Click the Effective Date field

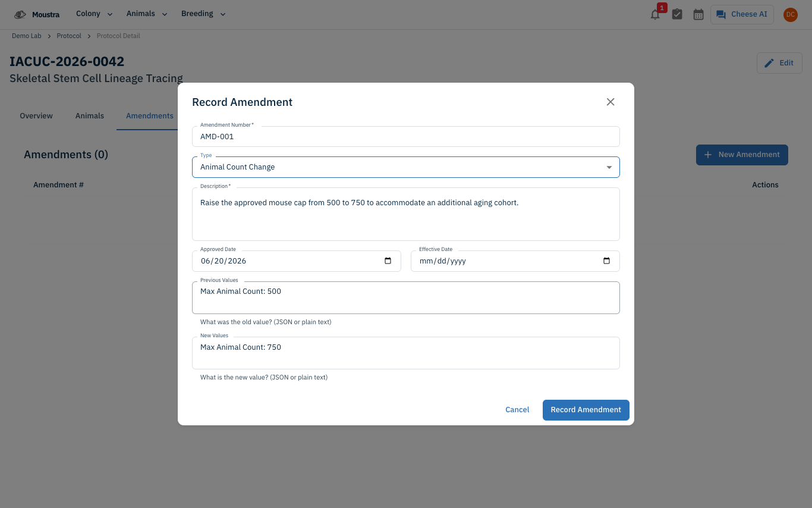(x=515, y=261)
